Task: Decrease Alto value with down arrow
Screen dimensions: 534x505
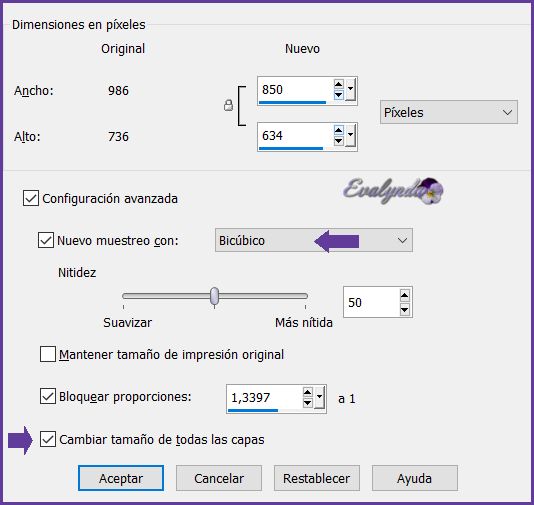Action: pyautogui.click(x=338, y=141)
